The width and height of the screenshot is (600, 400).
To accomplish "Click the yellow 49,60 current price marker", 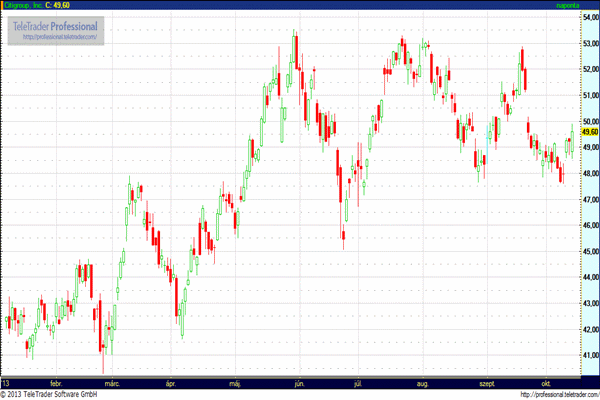I will [588, 132].
